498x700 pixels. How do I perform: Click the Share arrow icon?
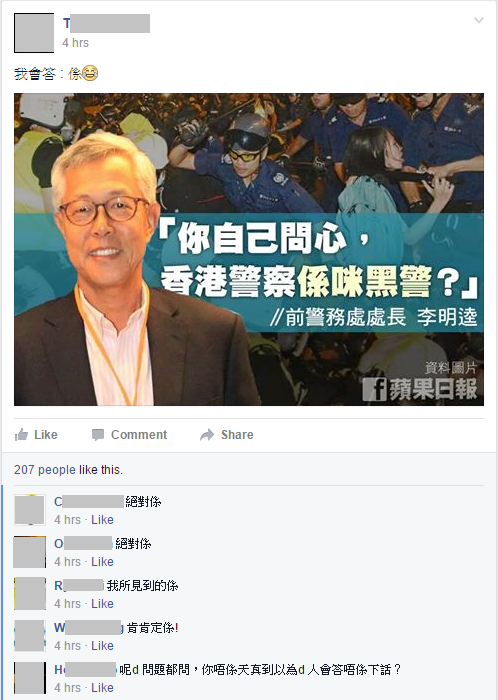207,434
